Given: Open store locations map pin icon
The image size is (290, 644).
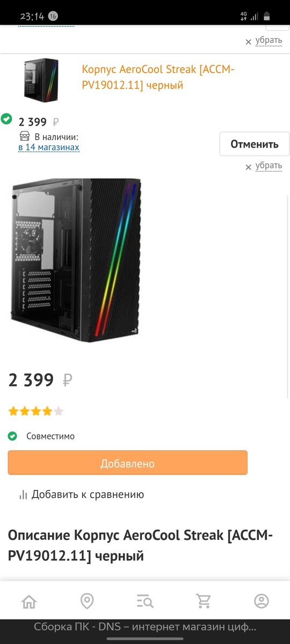Looking at the screenshot, I should [87, 601].
